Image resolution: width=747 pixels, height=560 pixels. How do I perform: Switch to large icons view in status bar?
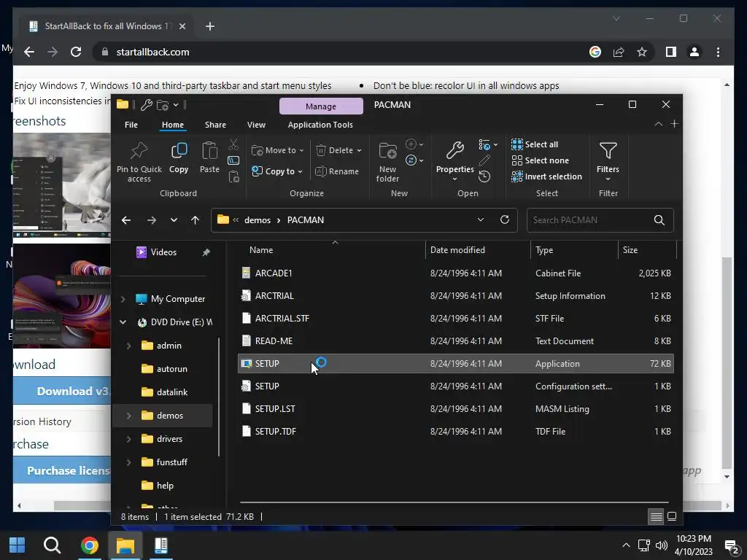pos(672,517)
